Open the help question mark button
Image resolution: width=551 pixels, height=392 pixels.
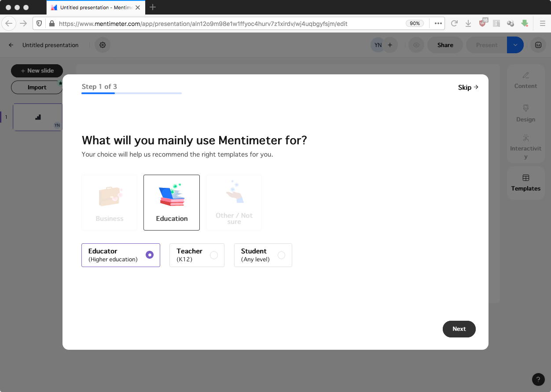(538, 380)
